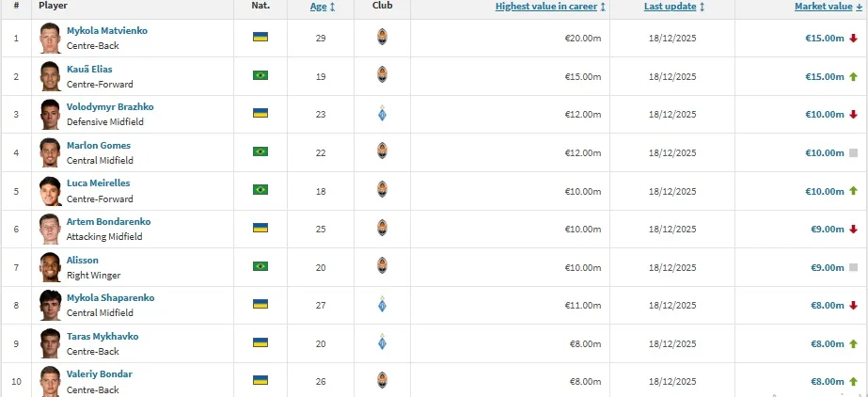
Task: Open Kauã Elias player profile link
Action: [x=93, y=69]
